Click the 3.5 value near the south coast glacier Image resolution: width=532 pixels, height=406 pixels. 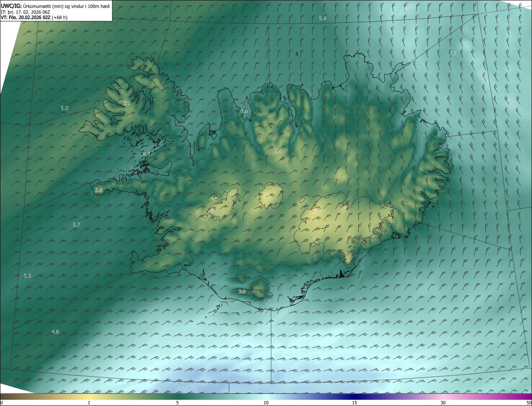242,292
